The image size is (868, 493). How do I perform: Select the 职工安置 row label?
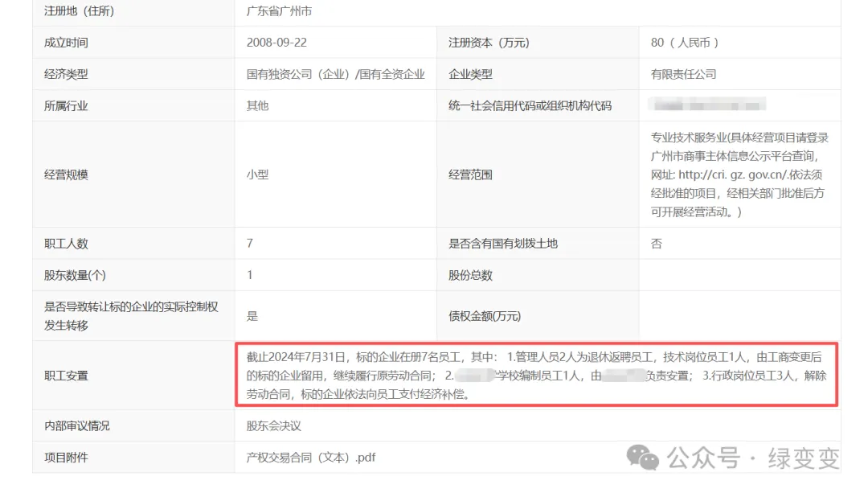coord(66,376)
